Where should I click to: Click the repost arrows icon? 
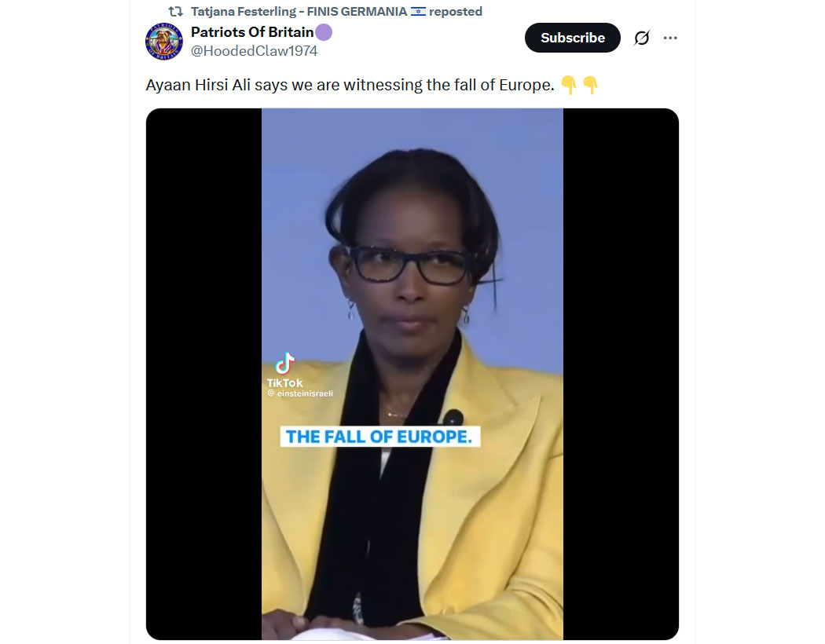point(175,12)
